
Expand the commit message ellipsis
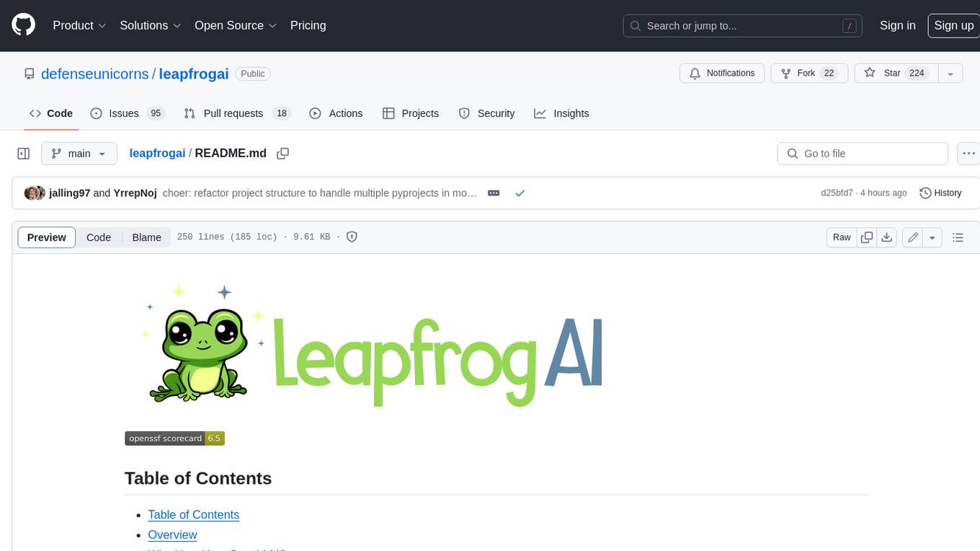tap(494, 193)
